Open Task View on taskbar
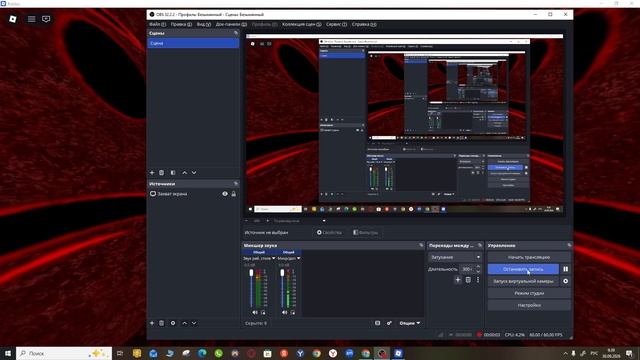Viewport: 640px width, 360px height. 120,353
